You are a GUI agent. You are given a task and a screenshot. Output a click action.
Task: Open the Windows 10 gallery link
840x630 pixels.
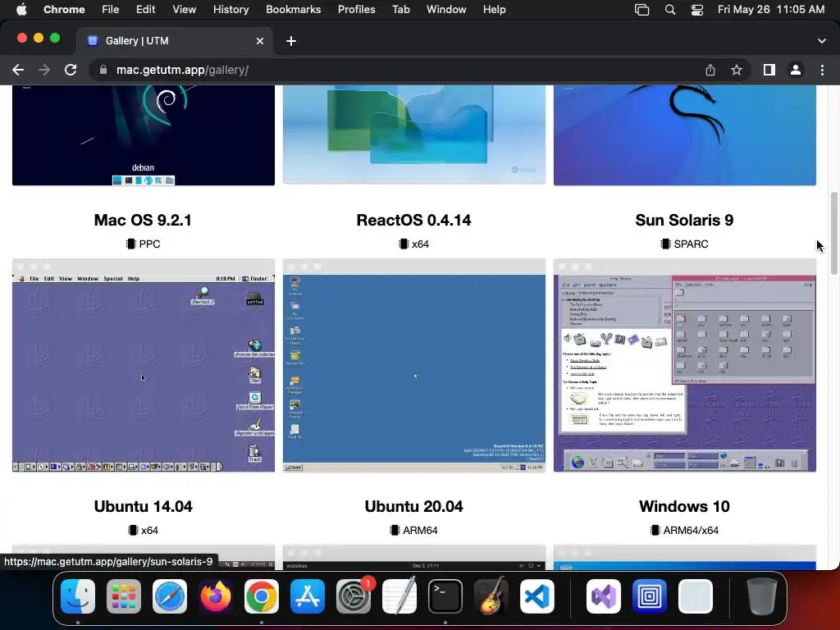(x=685, y=506)
